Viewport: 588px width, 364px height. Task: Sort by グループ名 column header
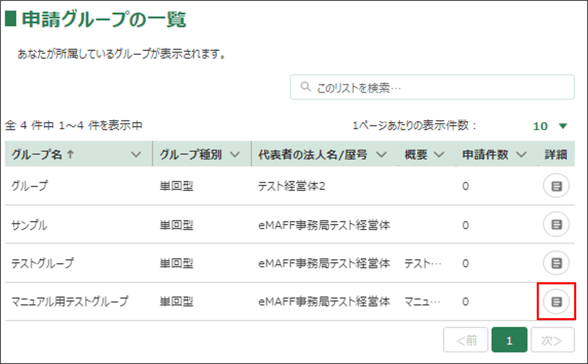[x=37, y=154]
